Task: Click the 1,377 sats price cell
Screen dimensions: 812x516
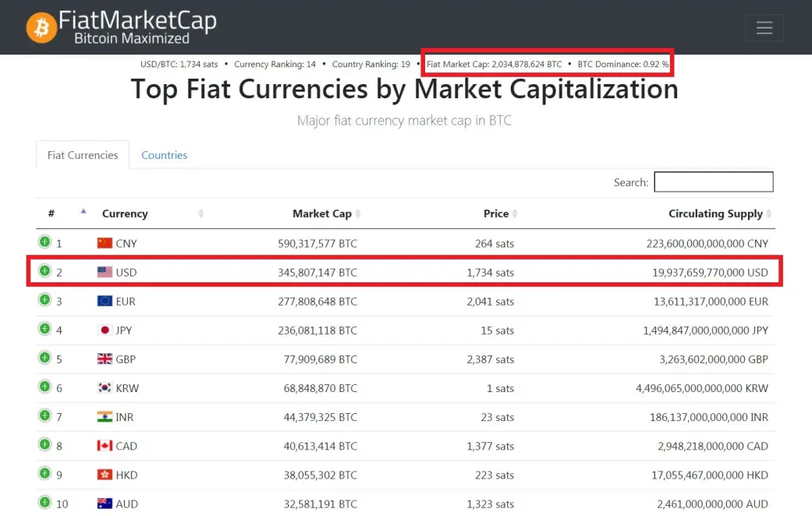Action: point(491,446)
